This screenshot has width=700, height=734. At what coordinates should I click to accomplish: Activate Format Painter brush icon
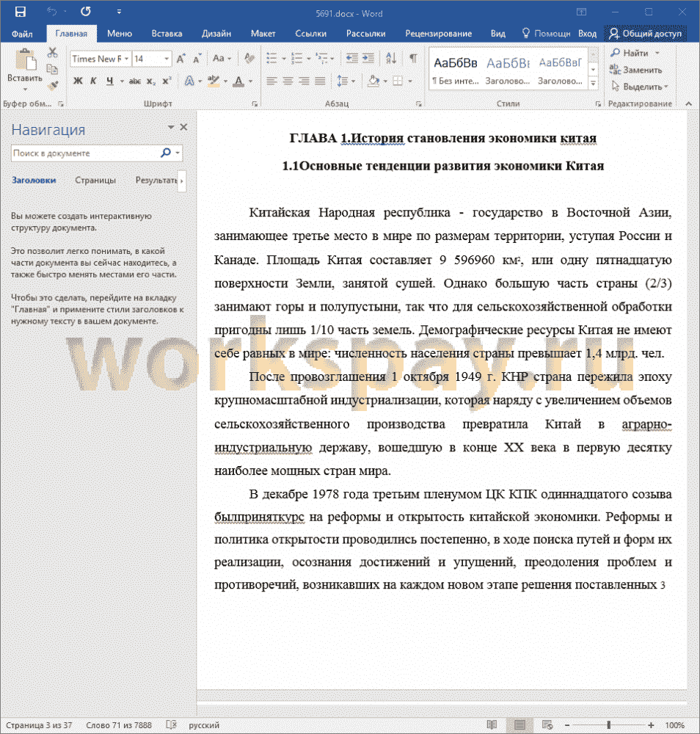click(x=52, y=86)
